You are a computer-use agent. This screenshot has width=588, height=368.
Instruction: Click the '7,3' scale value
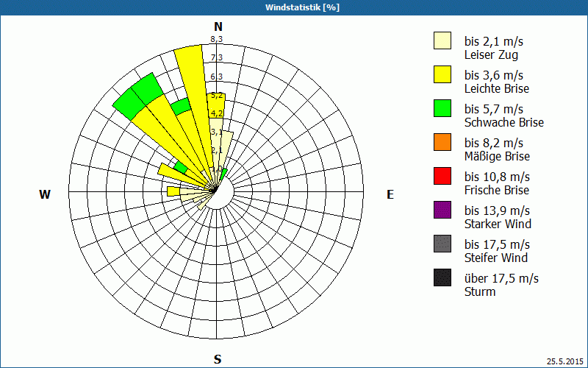216,57
